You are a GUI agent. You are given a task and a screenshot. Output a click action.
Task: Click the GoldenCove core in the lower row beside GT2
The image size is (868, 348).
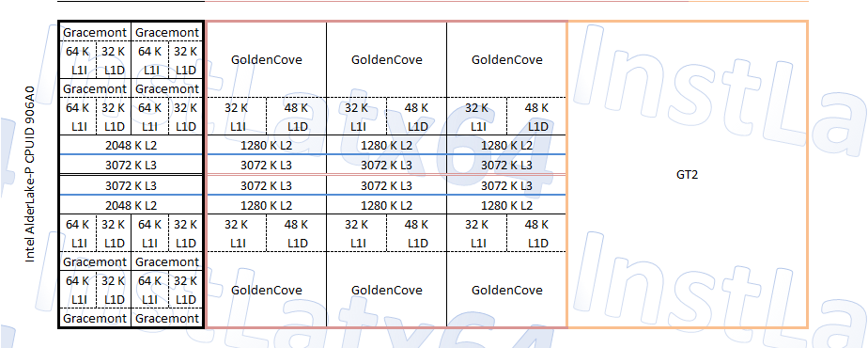(507, 290)
